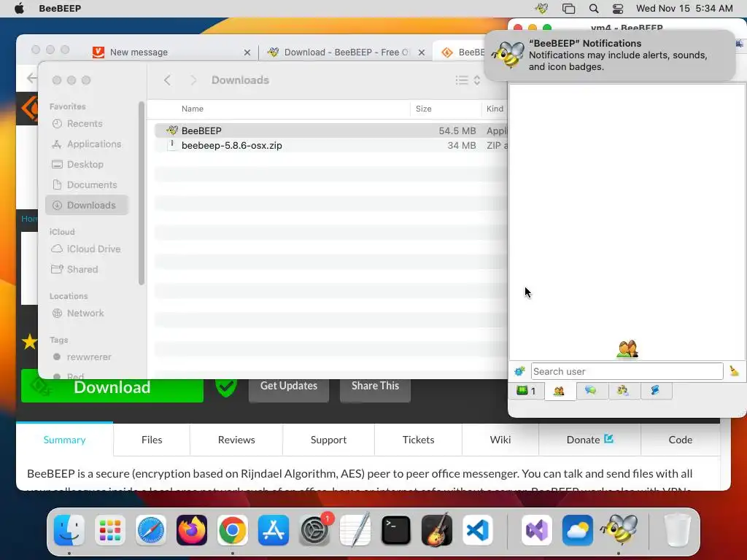The height and width of the screenshot is (560, 747).
Task: Open the chats tab with speech bubbles
Action: coord(591,391)
